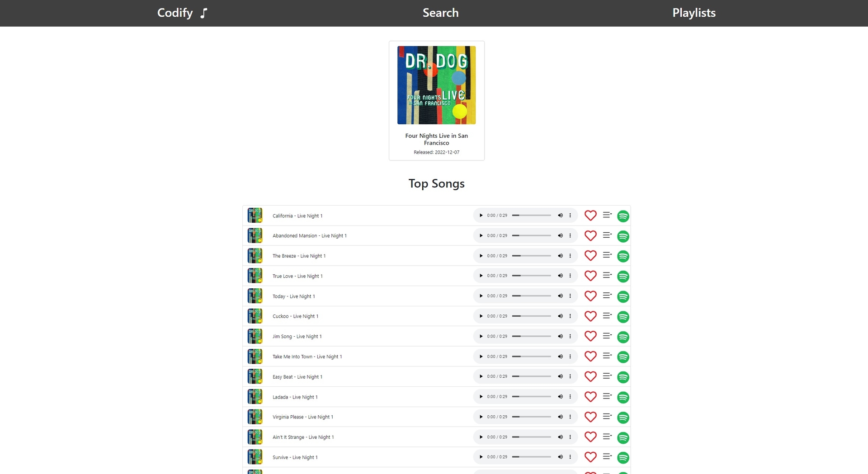Add Easy Beat - Live Night 1 to playlist
This screenshot has height=474, width=868.
[x=607, y=376]
